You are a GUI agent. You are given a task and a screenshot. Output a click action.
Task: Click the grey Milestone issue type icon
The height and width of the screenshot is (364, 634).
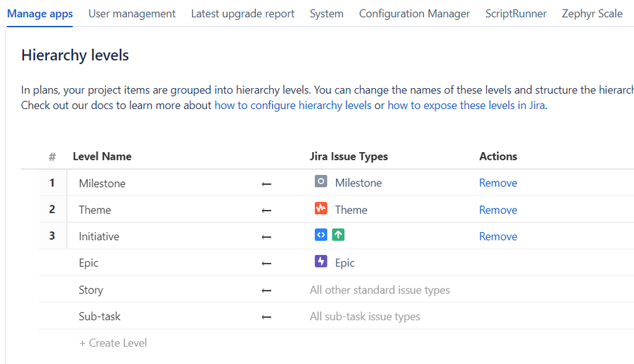click(321, 182)
